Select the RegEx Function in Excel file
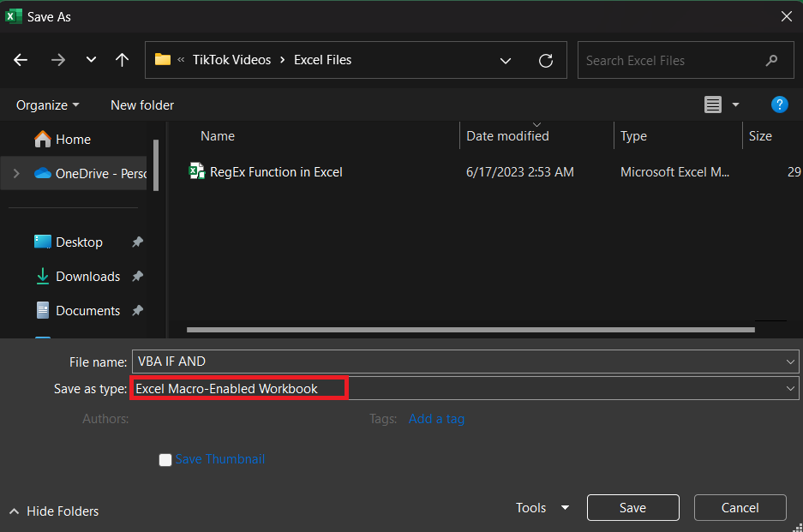 click(x=276, y=172)
